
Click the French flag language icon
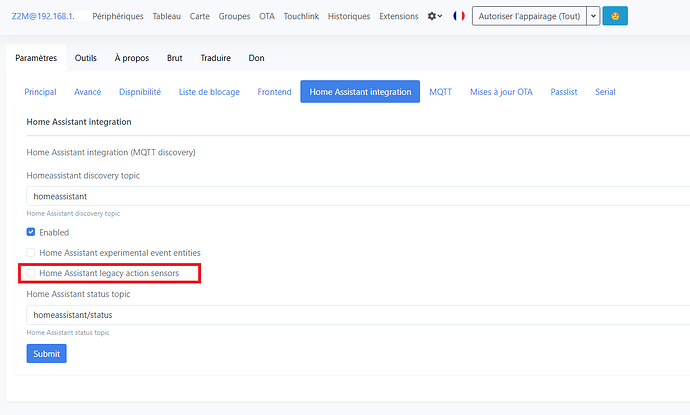pos(459,16)
